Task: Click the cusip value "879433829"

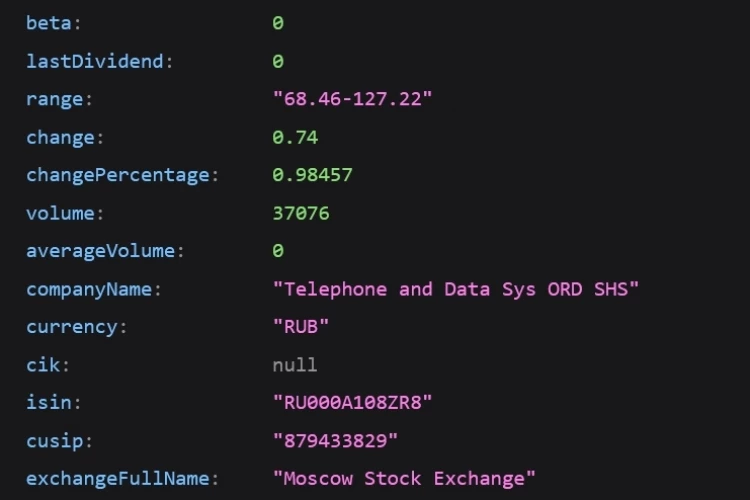Action: pos(335,441)
